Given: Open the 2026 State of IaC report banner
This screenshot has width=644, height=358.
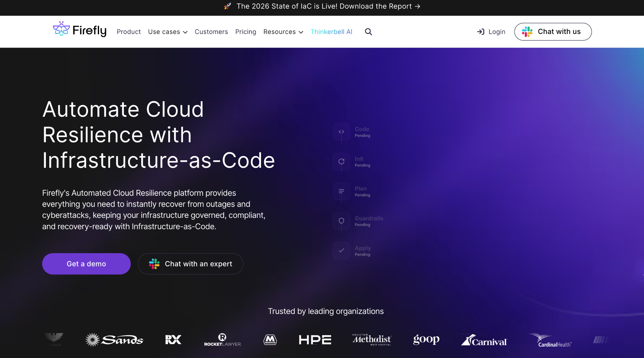Looking at the screenshot, I should tap(322, 6).
